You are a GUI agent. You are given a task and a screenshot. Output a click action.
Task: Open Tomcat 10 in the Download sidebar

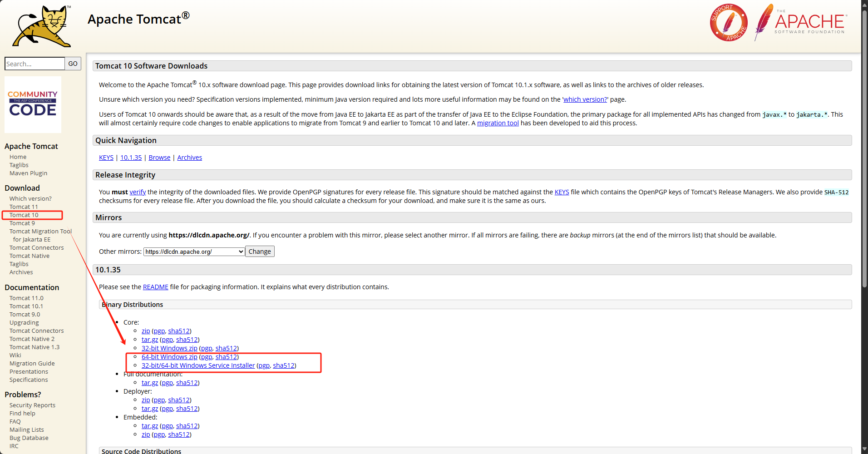pos(24,215)
